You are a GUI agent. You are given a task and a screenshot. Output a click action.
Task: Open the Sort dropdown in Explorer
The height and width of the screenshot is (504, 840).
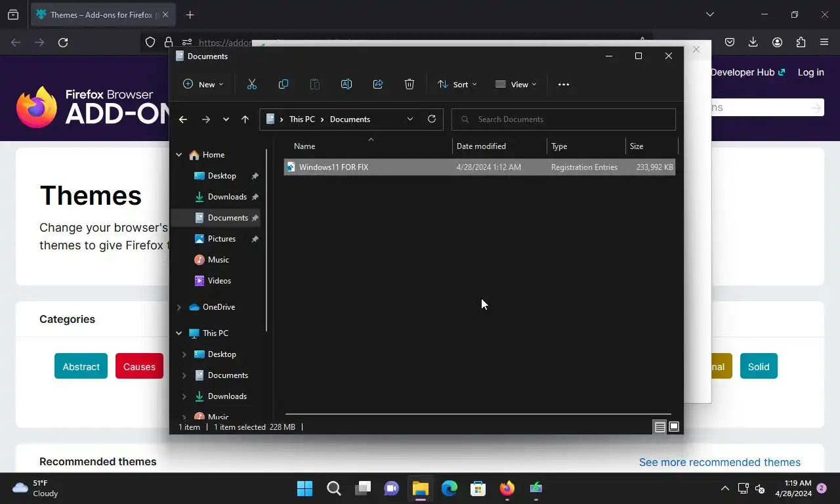[x=457, y=84]
